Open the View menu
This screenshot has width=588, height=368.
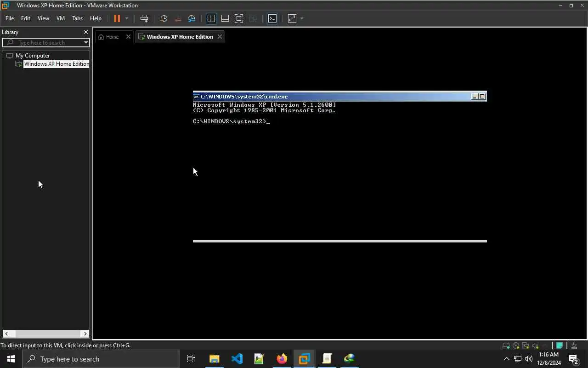tap(43, 18)
